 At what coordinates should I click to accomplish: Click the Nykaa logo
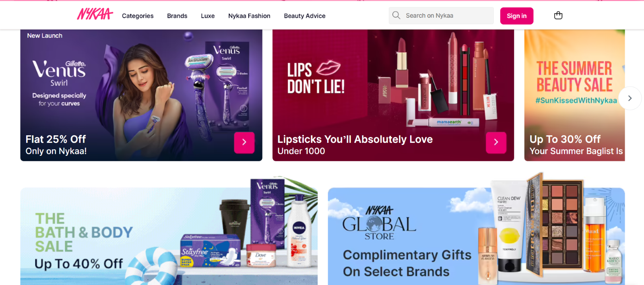[95, 14]
